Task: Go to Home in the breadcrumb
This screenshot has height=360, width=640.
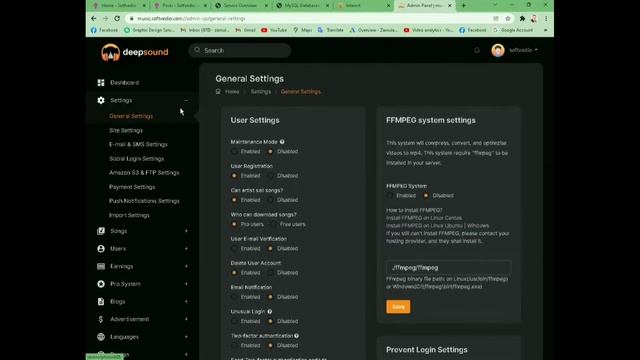Action: (x=232, y=92)
